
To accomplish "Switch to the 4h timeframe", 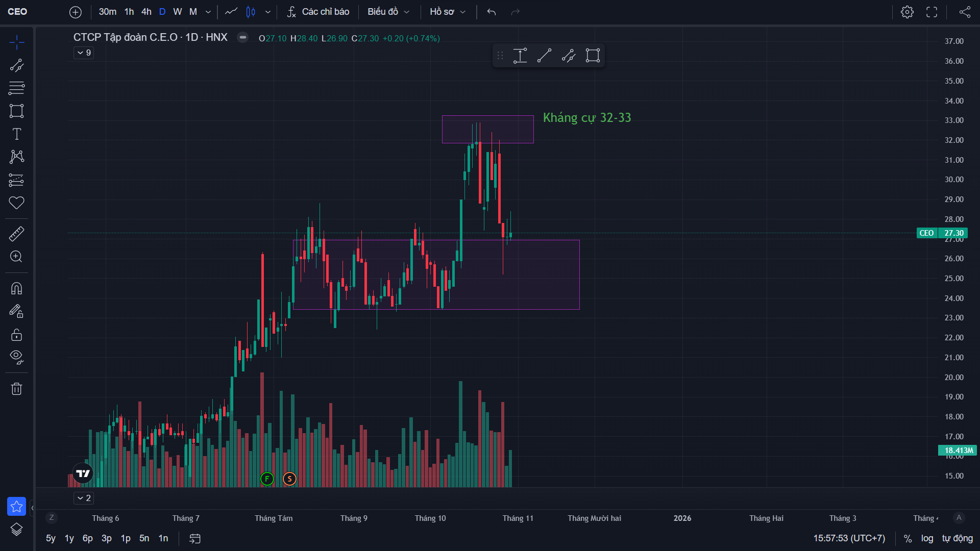I will click(146, 12).
